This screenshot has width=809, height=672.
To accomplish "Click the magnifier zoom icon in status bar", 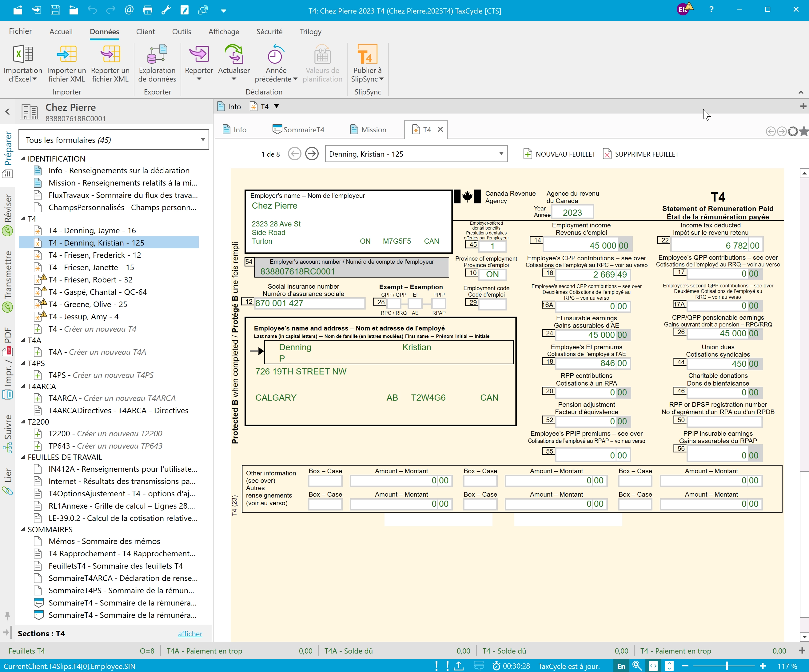I will click(637, 666).
